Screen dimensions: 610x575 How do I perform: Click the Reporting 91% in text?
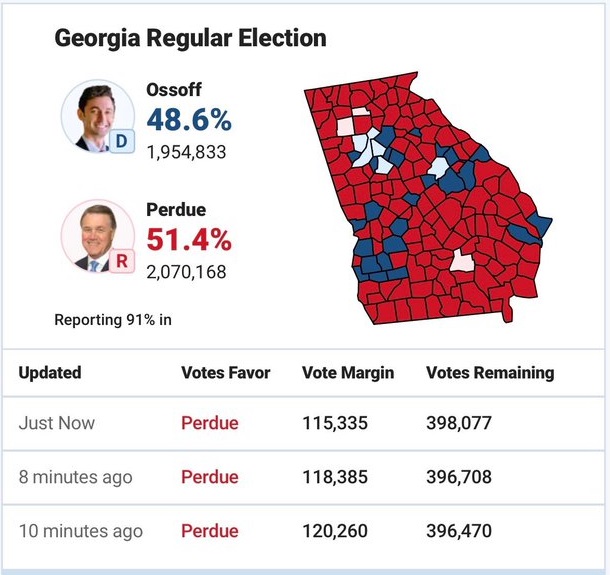120,320
